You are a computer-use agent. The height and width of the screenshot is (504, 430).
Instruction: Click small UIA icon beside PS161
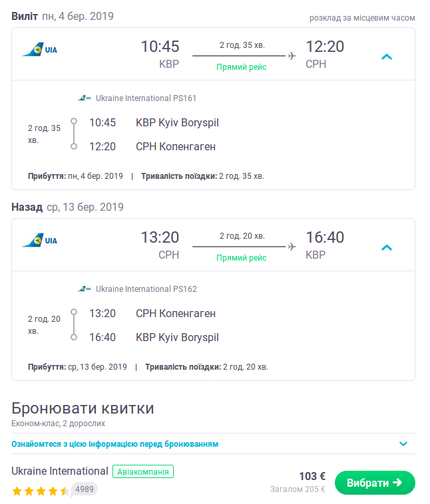[85, 98]
